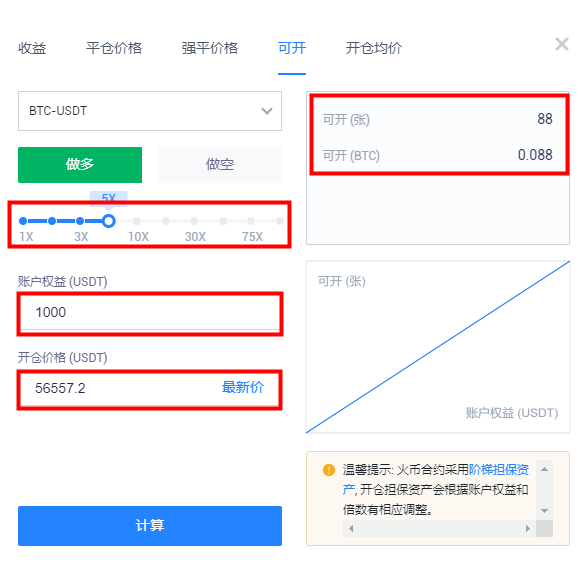584x565 pixels.
Task: Switch to the 平仓价格 tab
Action: [114, 48]
